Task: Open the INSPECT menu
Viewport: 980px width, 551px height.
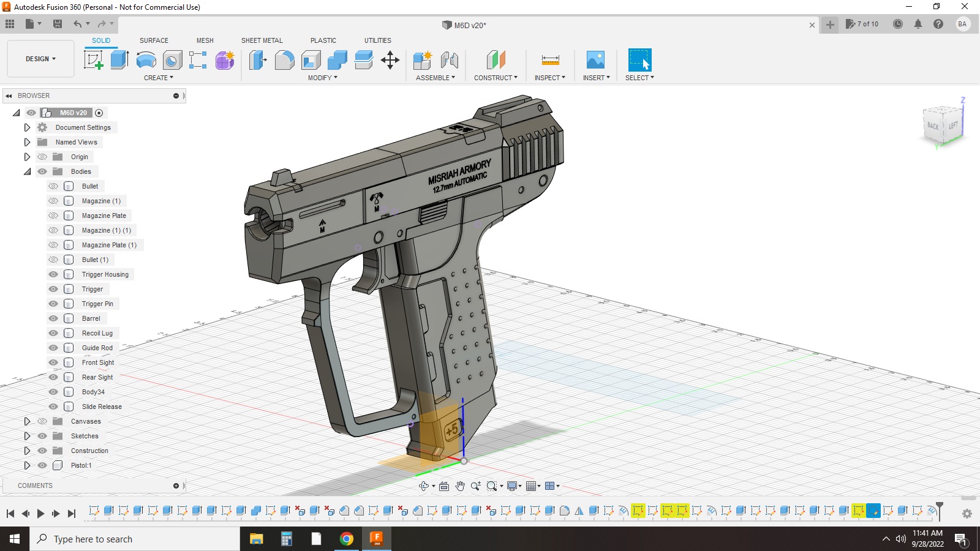Action: 550,78
